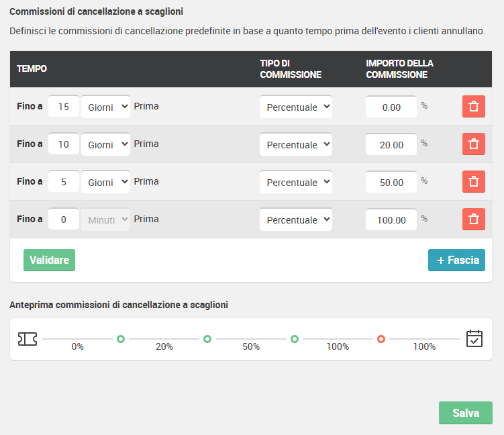Image resolution: width=504 pixels, height=435 pixels.
Task: Focus the time field containing 15
Action: [x=64, y=107]
